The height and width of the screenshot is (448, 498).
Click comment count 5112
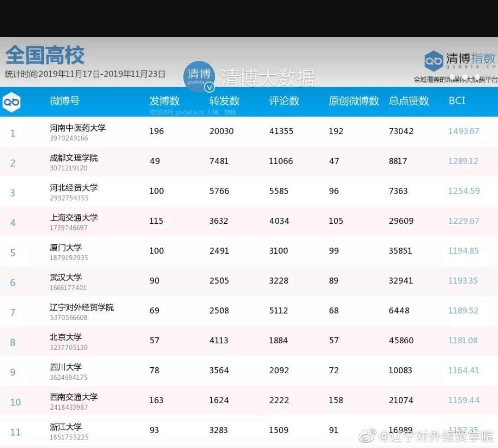(x=278, y=311)
